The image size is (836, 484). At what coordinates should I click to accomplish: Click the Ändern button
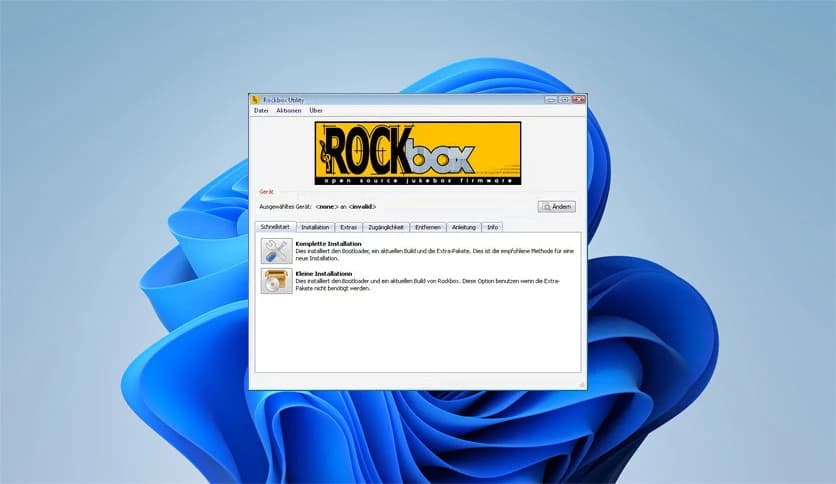click(x=557, y=206)
